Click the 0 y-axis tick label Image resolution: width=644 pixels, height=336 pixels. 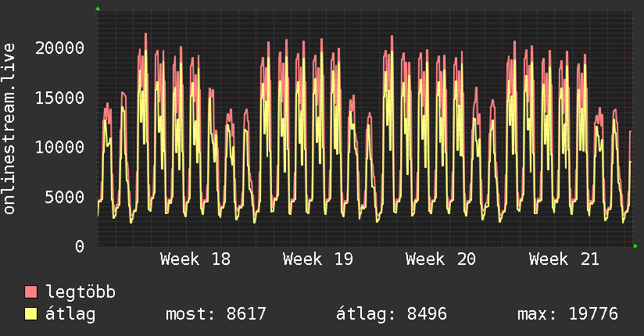click(x=80, y=246)
